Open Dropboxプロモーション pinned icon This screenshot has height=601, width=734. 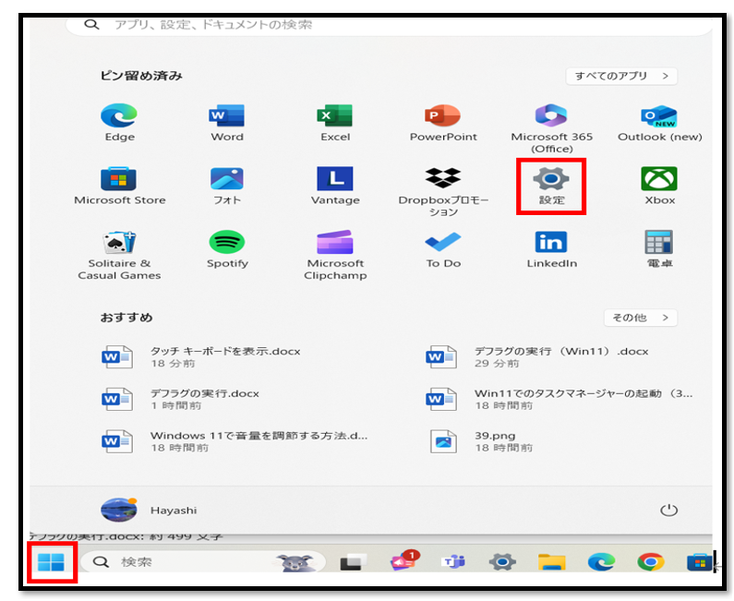[443, 192]
